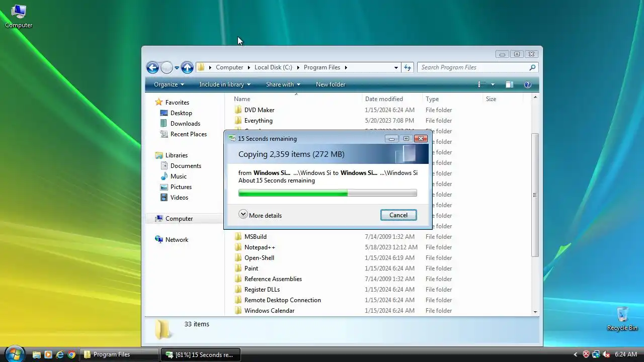This screenshot has width=644, height=362.
Task: Expand More details in copy dialog
Action: tap(260, 215)
